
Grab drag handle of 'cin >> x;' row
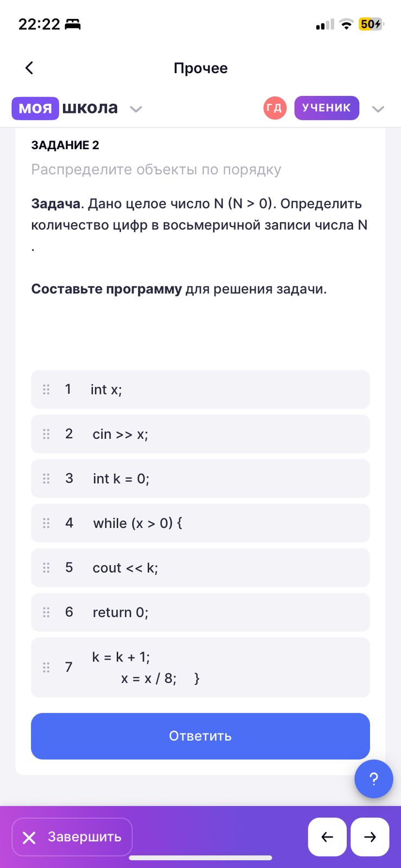point(46,434)
